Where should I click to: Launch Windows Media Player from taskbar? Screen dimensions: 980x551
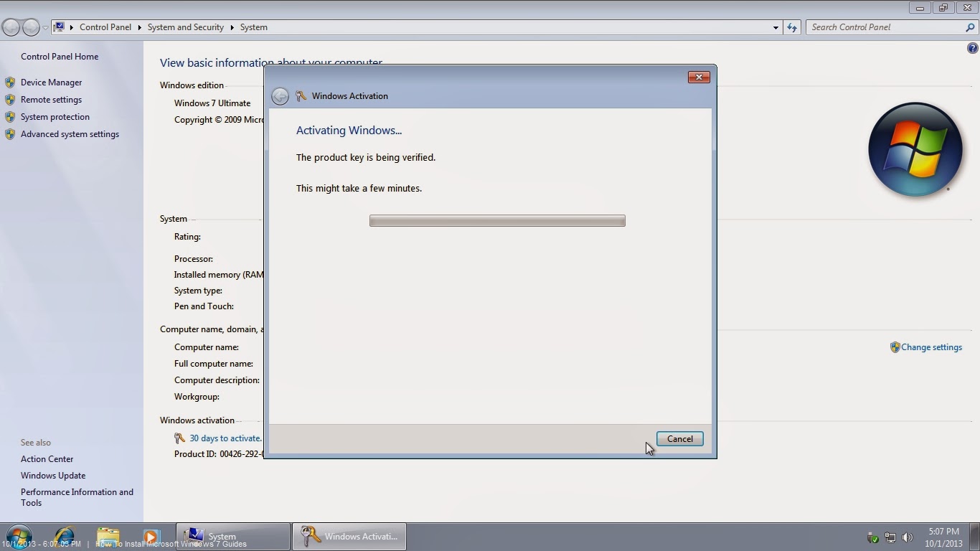click(x=151, y=537)
